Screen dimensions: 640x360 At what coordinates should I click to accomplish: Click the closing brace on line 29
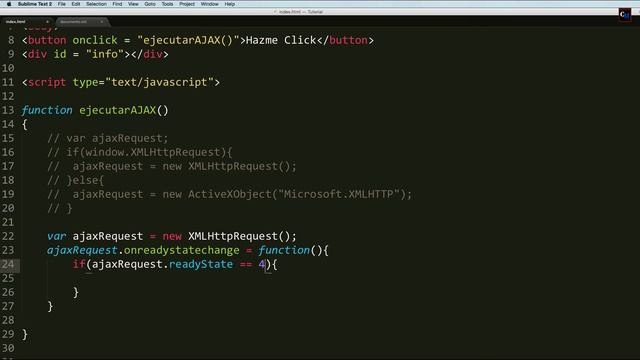25,334
